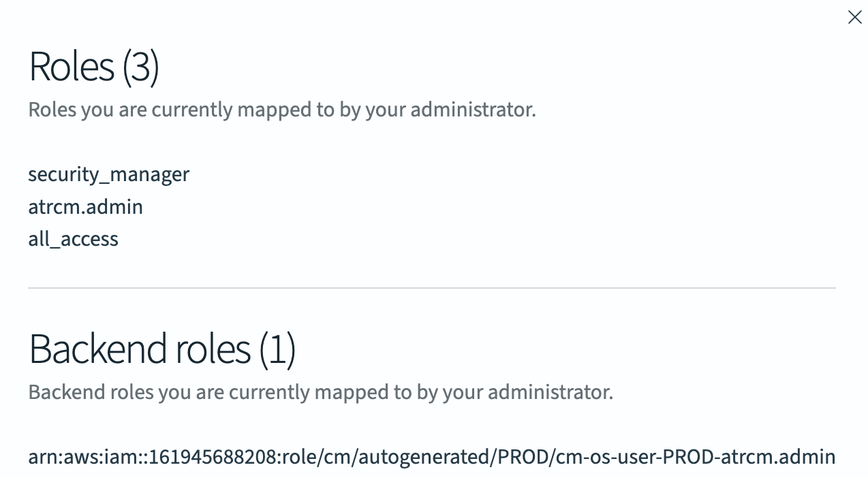Image resolution: width=868 pixels, height=478 pixels.
Task: Click the sentence beginning "Backend roles you are"
Action: (320, 392)
